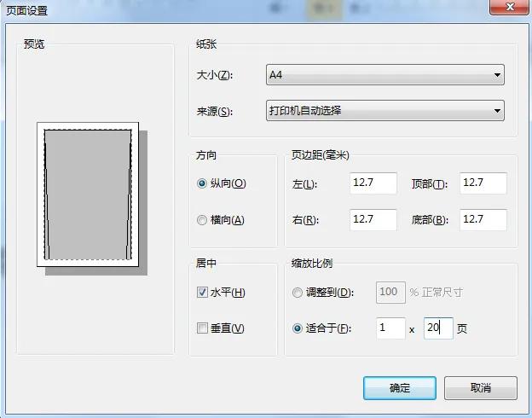The height and width of the screenshot is (418, 532).
Task: Click the fit-to width field containing 1
Action: pos(390,328)
